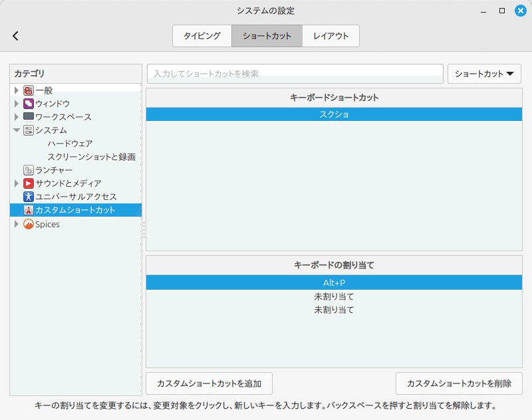This screenshot has width=532, height=420.
Task: Switch to the タイピング tab
Action: point(202,36)
